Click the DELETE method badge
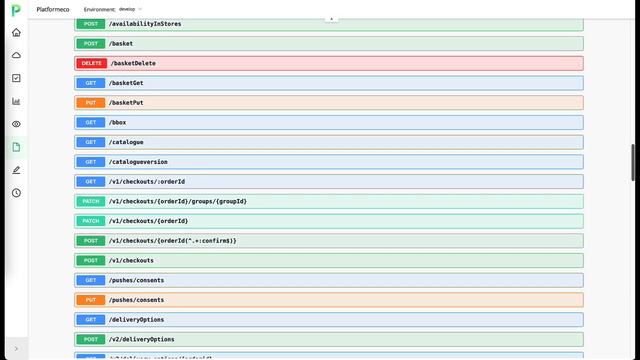Viewport: 640px width, 360px height. point(91,63)
